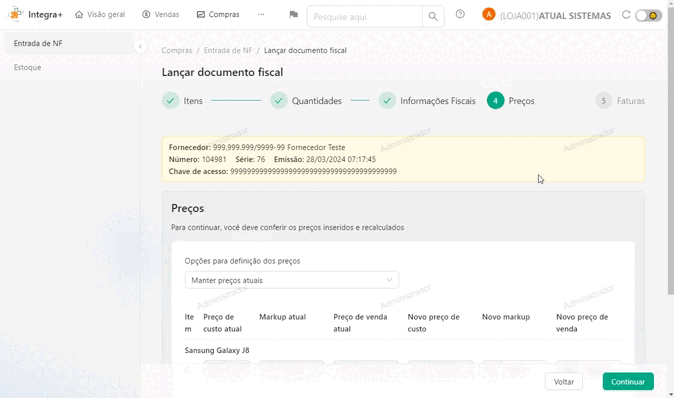Viewport: 674px width, 398px height.
Task: Open the Manter preços atuais dropdown
Action: [x=292, y=280]
